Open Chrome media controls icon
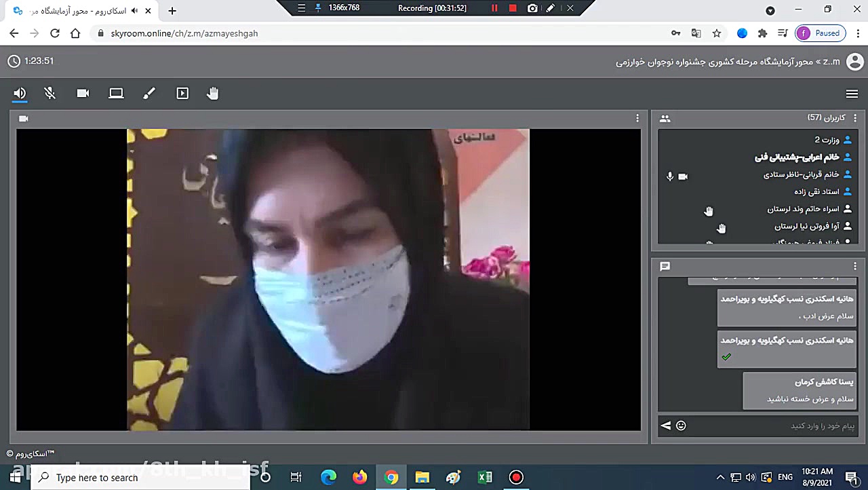This screenshot has height=490, width=868. click(783, 33)
